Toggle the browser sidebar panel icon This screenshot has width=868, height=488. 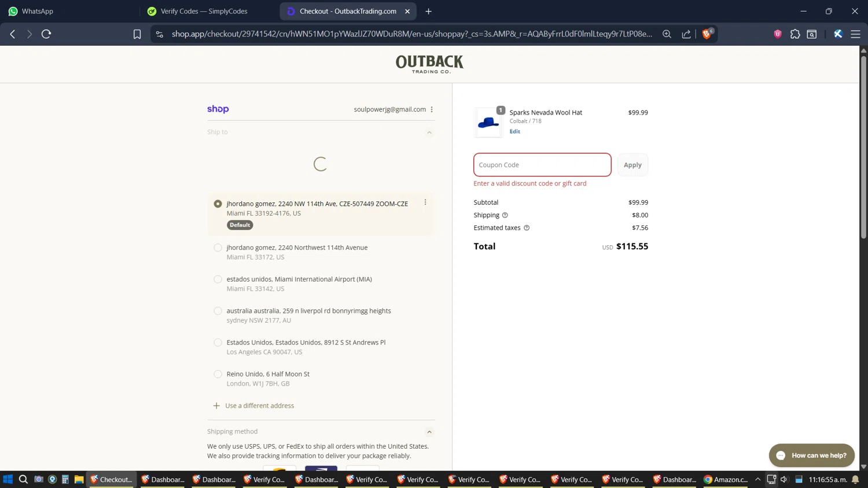click(x=812, y=34)
